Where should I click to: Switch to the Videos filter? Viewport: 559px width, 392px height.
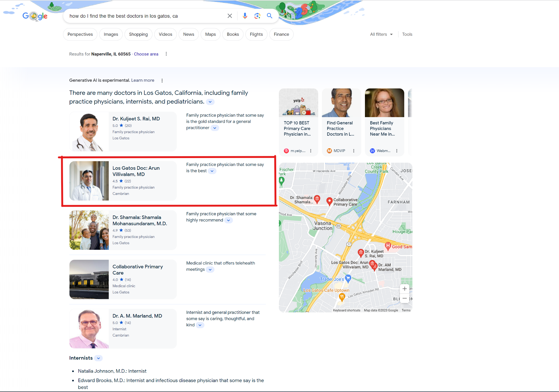click(x=165, y=34)
